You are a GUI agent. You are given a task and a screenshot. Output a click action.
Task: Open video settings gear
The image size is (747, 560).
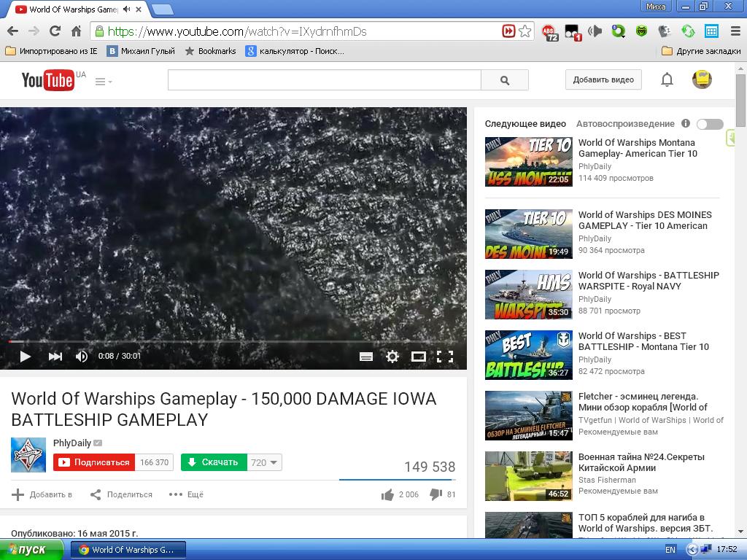[392, 357]
